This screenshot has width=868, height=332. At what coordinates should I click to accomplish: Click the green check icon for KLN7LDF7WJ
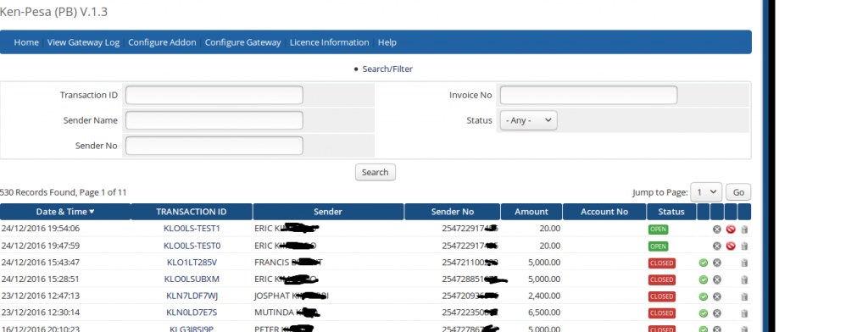tap(704, 296)
